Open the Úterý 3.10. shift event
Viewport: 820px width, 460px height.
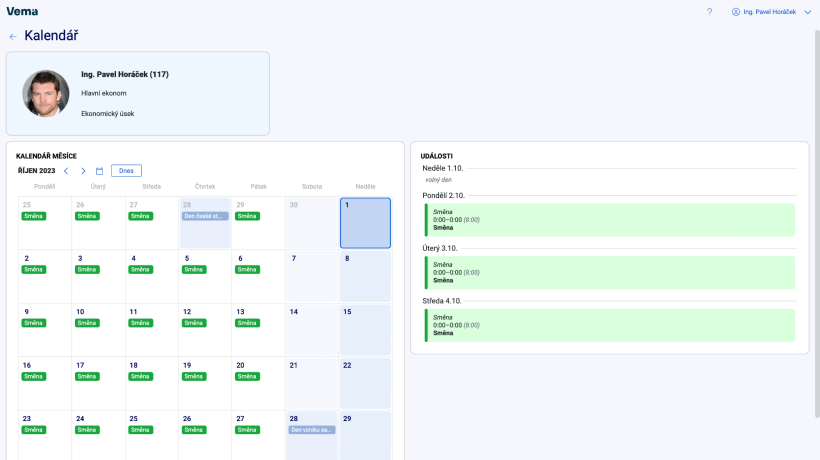click(x=610, y=273)
